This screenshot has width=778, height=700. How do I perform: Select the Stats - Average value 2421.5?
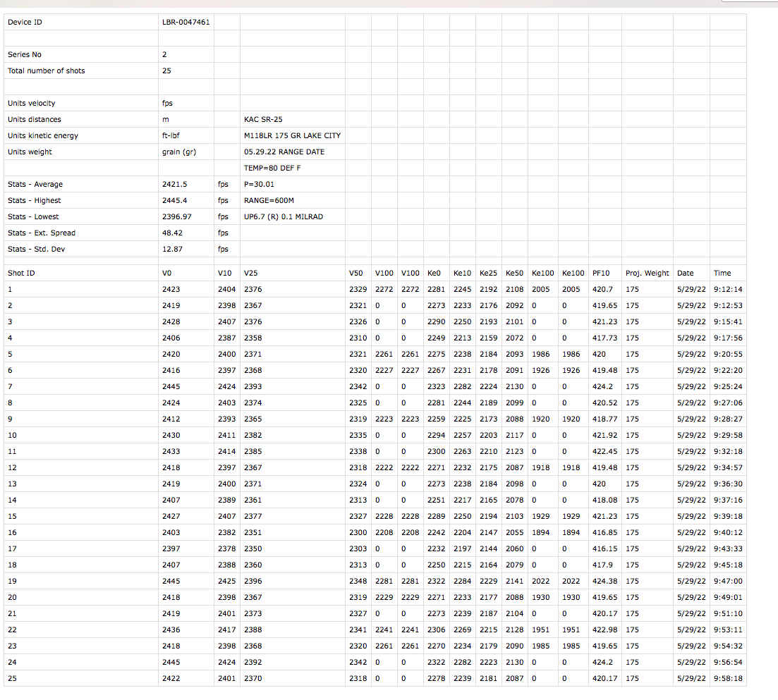(x=176, y=184)
